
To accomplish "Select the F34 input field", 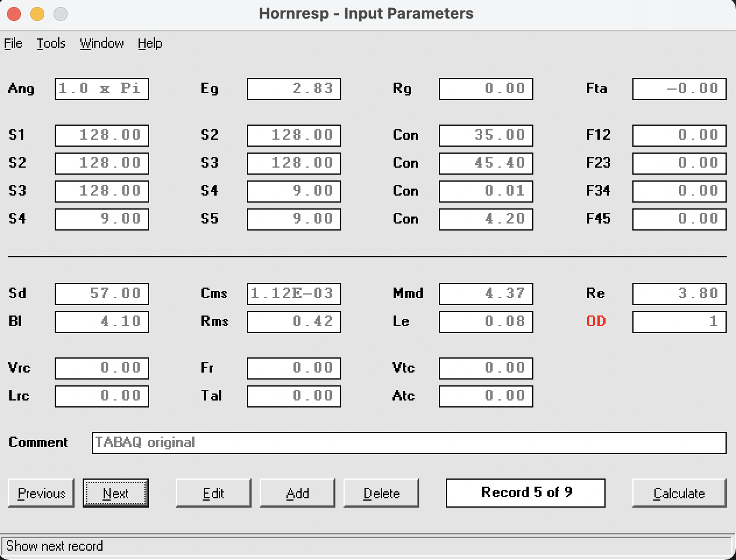I will [680, 192].
